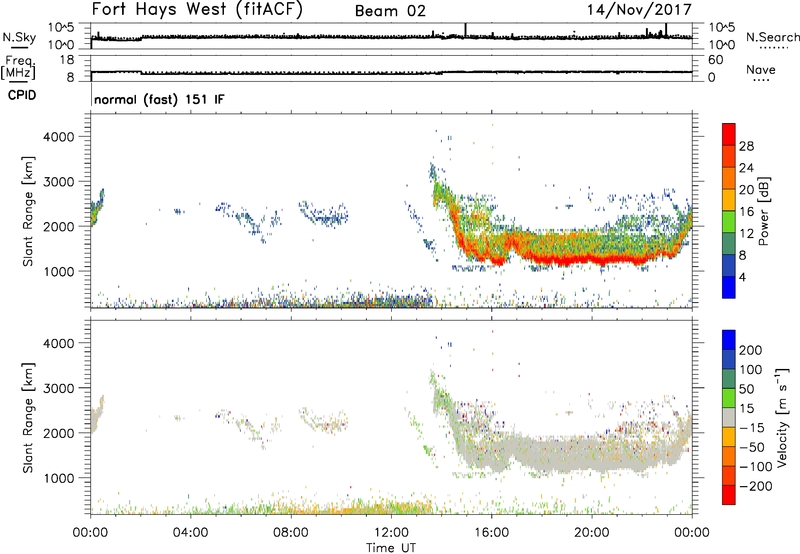Screen dimensions: 800x554
Task: Click the 'Freq. [MHz]' axis label
Action: click(x=18, y=68)
